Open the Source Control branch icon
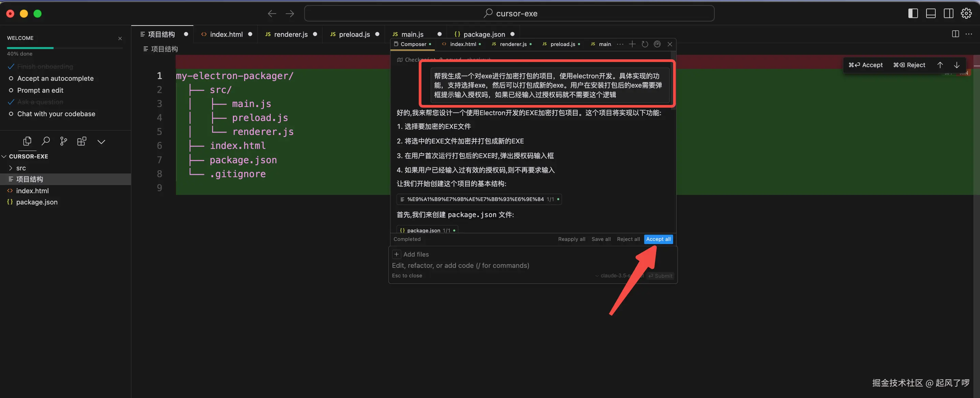Viewport: 980px width, 398px height. pyautogui.click(x=63, y=141)
